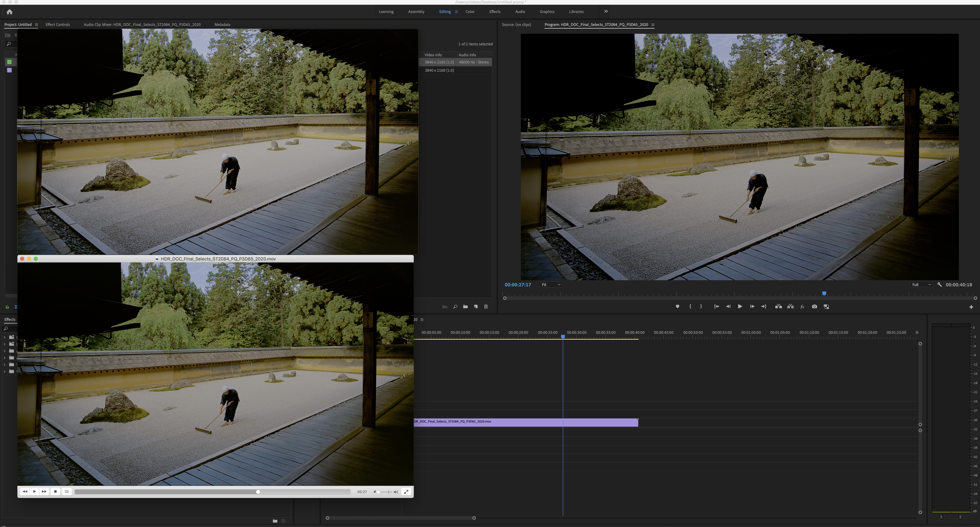980x527 pixels.
Task: Toggle the Comparison View button
Action: tap(826, 307)
